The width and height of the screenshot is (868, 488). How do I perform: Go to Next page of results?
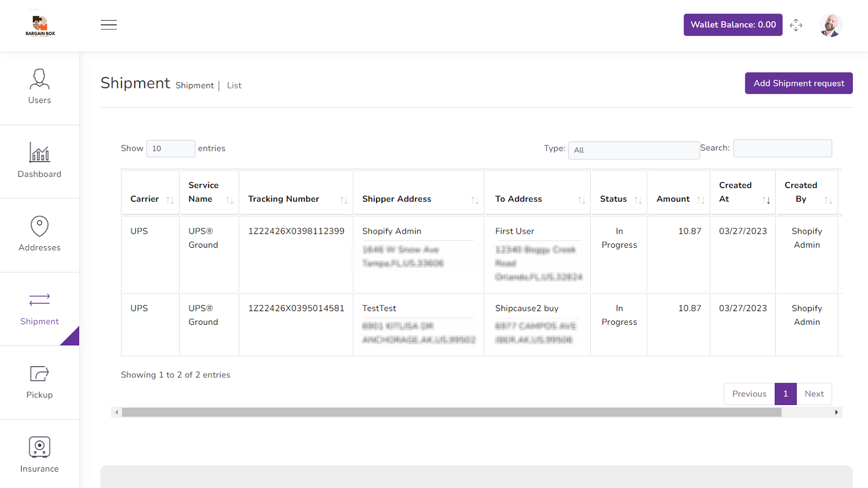tap(814, 394)
